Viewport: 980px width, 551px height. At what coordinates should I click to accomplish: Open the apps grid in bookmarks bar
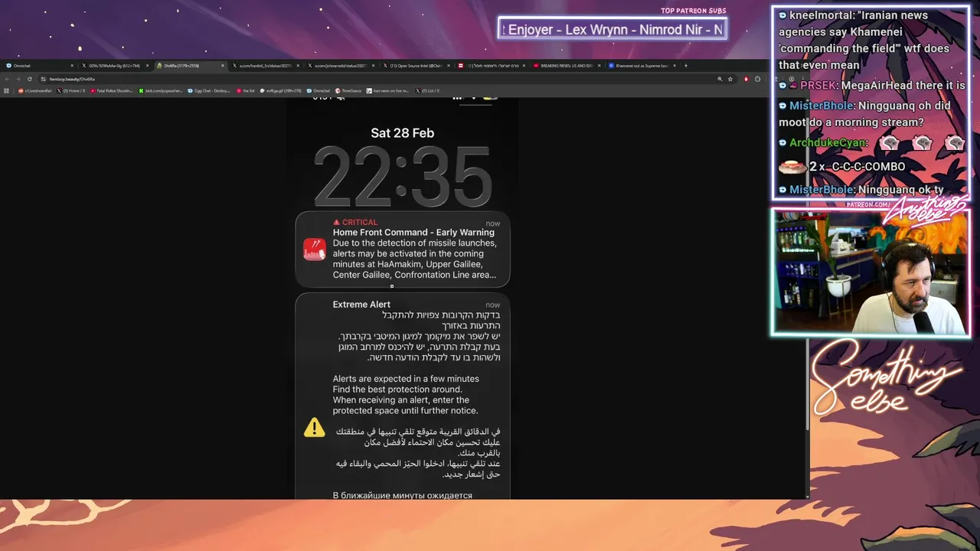6,90
